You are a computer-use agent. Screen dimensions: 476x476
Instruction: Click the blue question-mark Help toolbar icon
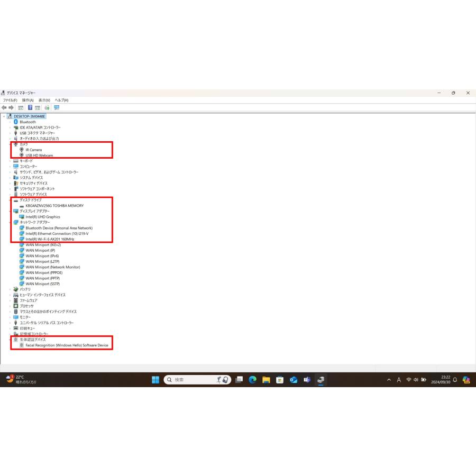[x=30, y=107]
